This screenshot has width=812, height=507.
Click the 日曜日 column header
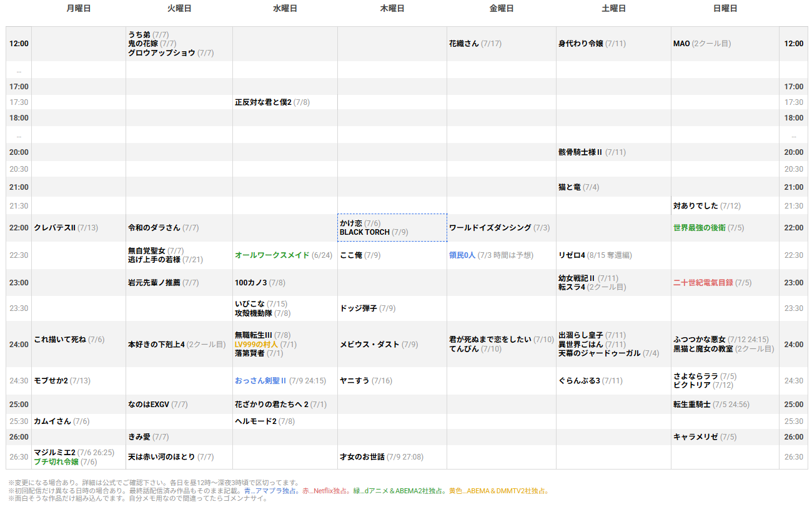[x=725, y=9]
